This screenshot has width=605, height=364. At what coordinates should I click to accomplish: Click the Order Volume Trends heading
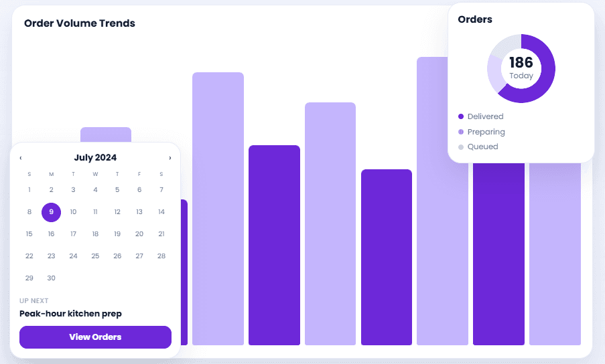pos(80,23)
